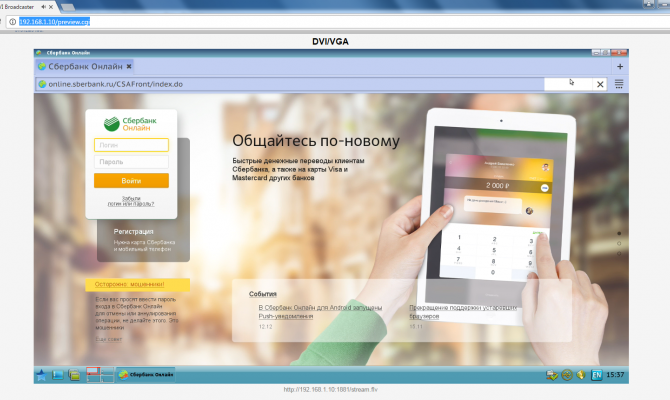The width and height of the screenshot is (670, 400).
Task: Open the Регистрация registration panel
Action: coord(143,240)
